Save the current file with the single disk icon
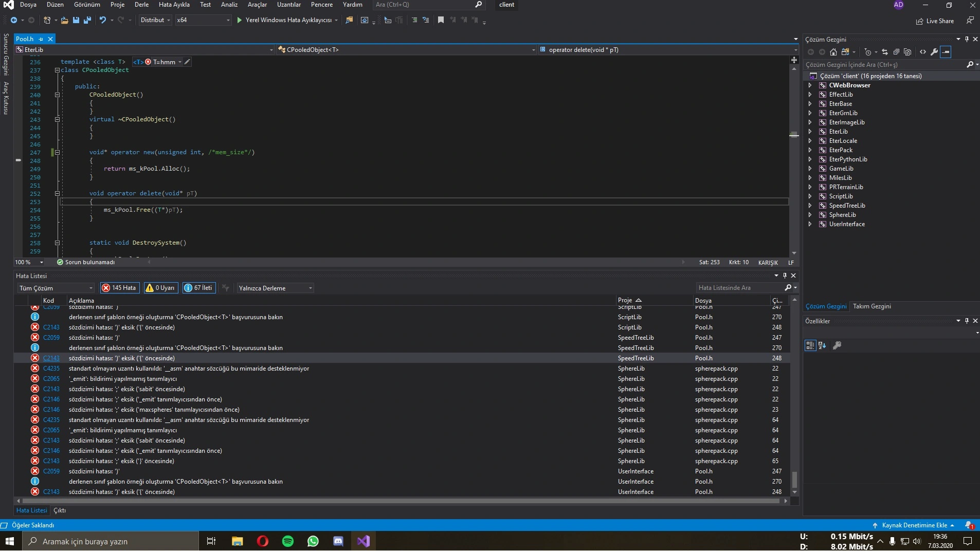 click(76, 20)
